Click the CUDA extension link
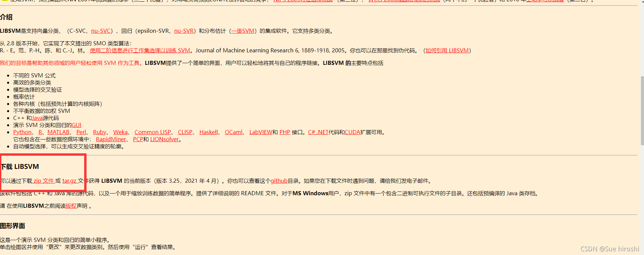644x255 pixels. (353, 132)
